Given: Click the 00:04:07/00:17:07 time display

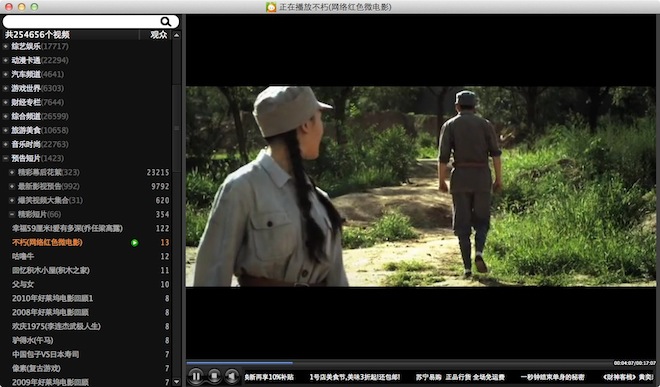Looking at the screenshot, I should point(634,363).
